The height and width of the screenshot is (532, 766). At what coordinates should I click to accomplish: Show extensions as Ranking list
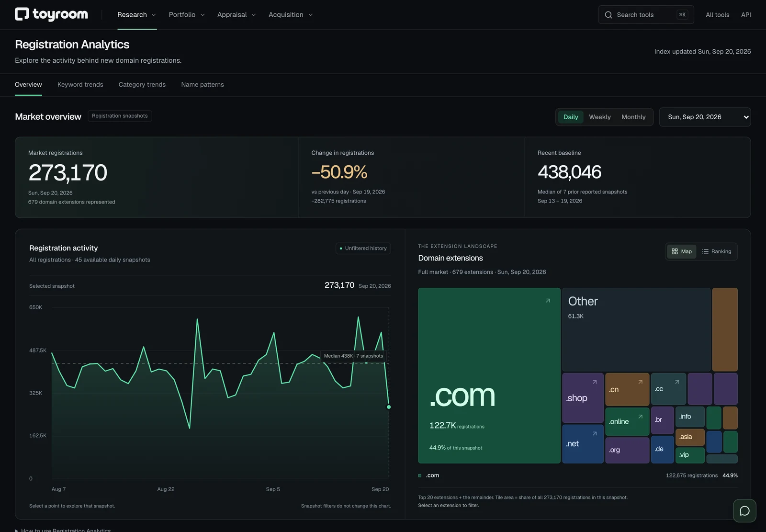(717, 251)
